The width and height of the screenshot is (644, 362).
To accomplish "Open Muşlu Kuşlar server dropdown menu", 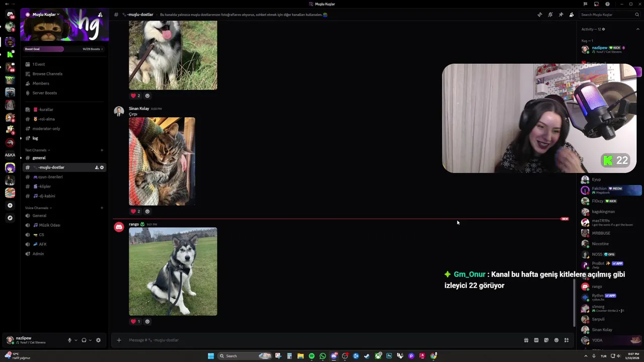I will (46, 15).
